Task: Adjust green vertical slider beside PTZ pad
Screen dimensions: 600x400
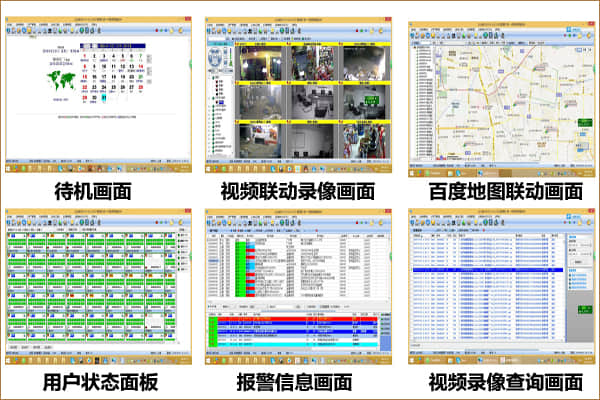Action: (231, 57)
